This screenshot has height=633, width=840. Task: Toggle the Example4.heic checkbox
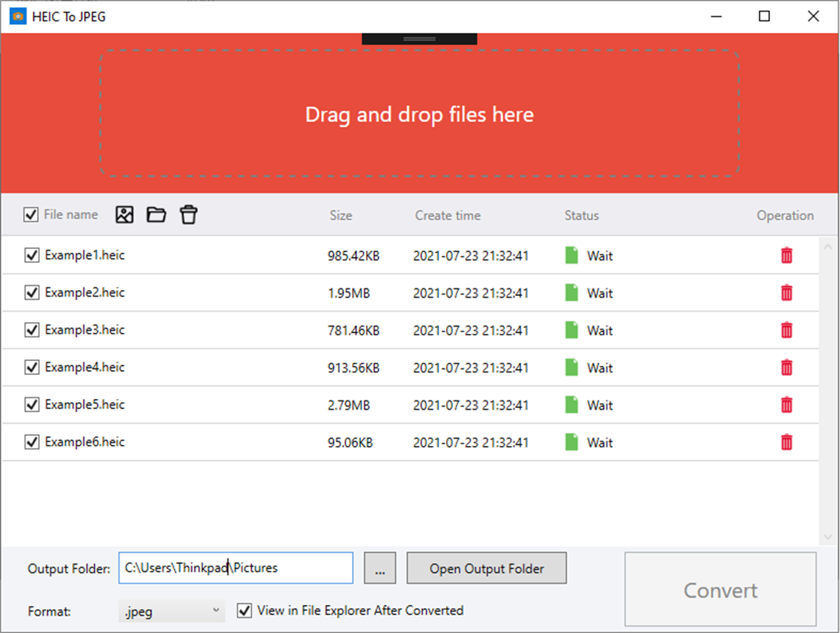tap(32, 368)
